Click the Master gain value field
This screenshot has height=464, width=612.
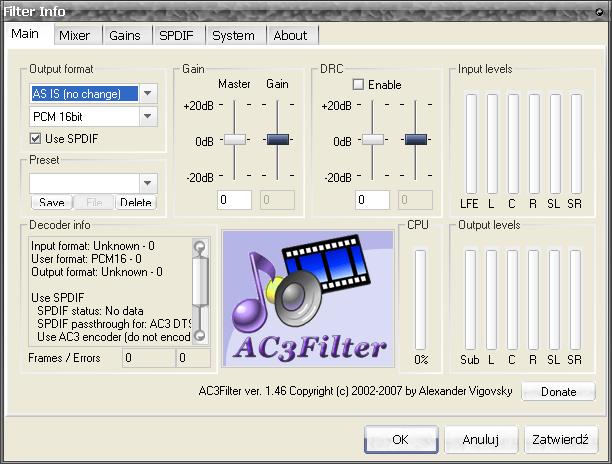click(234, 200)
